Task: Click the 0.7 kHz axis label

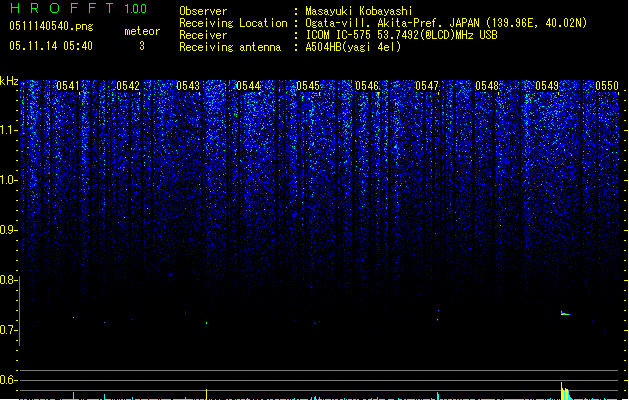Action: click(8, 330)
